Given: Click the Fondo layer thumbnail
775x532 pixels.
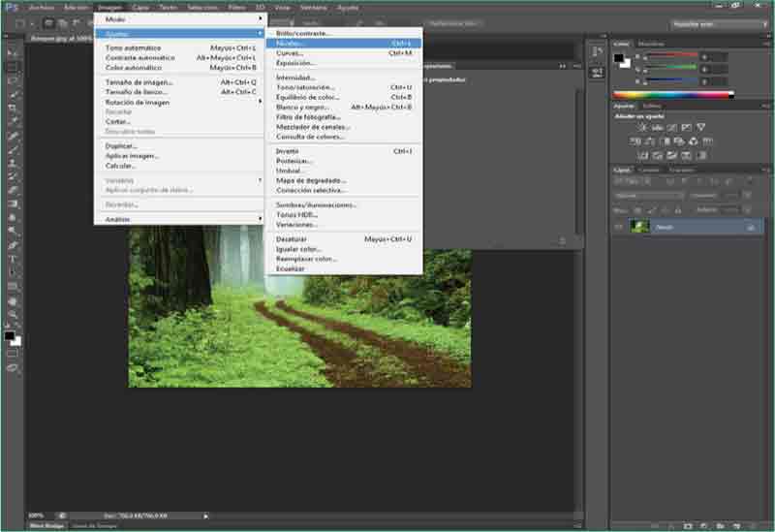Looking at the screenshot, I should (x=639, y=226).
